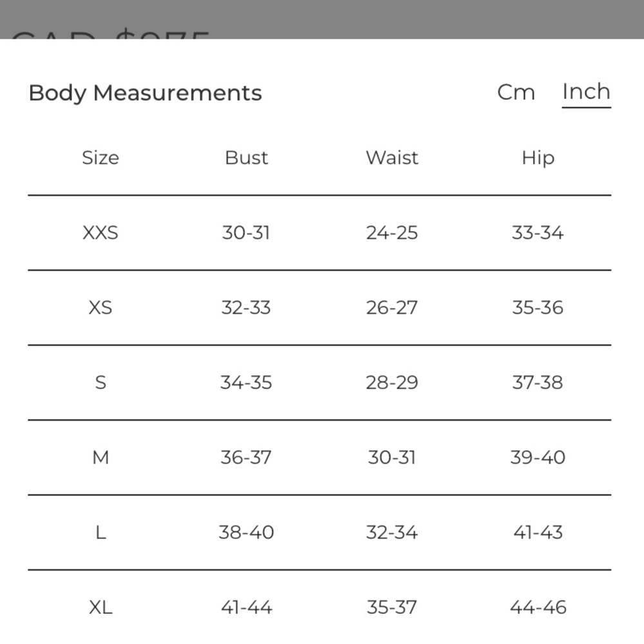Select the XS size row label
This screenshot has width=644, height=644.
100,308
